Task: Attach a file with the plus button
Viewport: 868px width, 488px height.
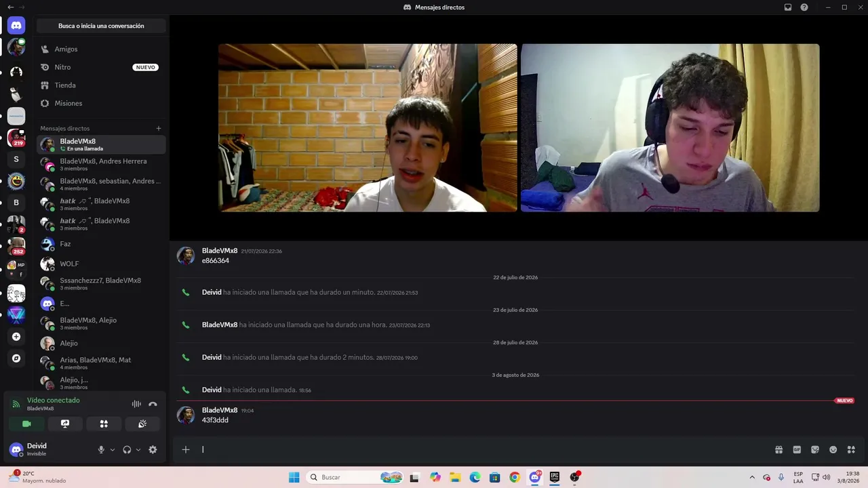Action: pos(186,449)
